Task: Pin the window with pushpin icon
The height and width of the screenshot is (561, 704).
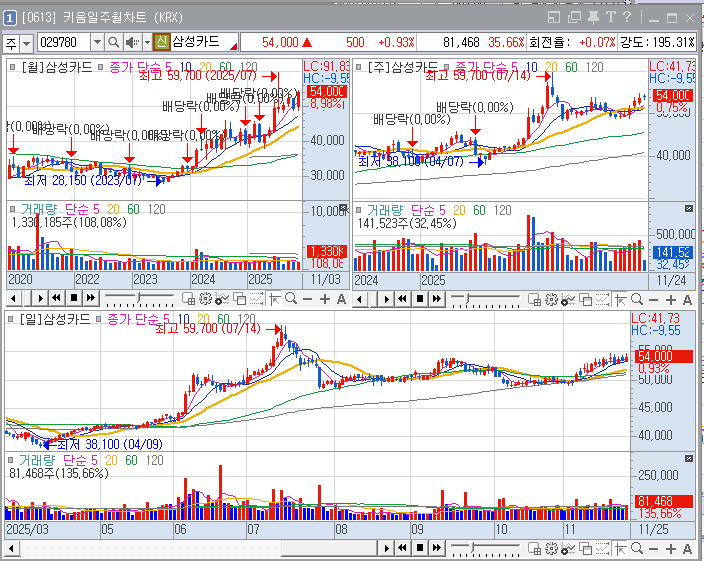Action: [x=593, y=18]
